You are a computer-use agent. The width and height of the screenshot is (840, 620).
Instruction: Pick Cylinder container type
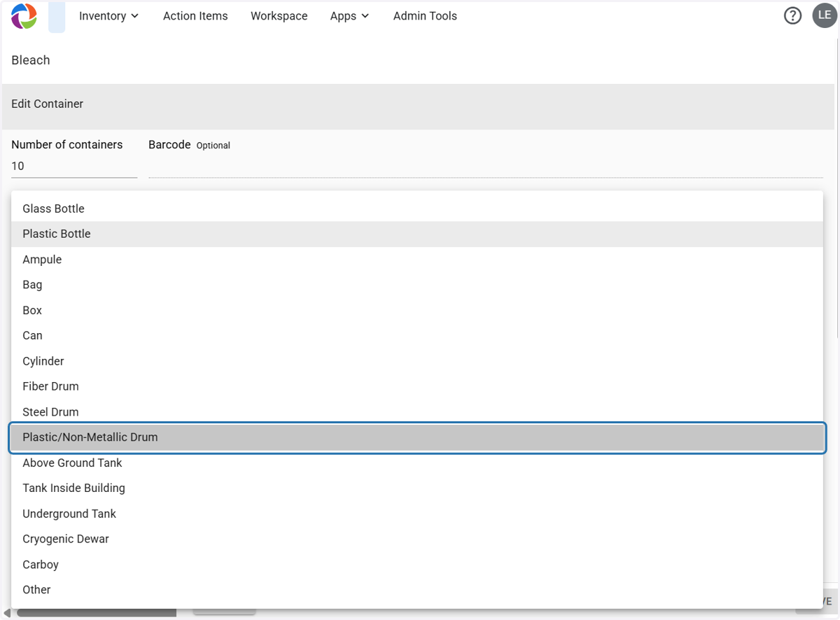[x=417, y=361]
